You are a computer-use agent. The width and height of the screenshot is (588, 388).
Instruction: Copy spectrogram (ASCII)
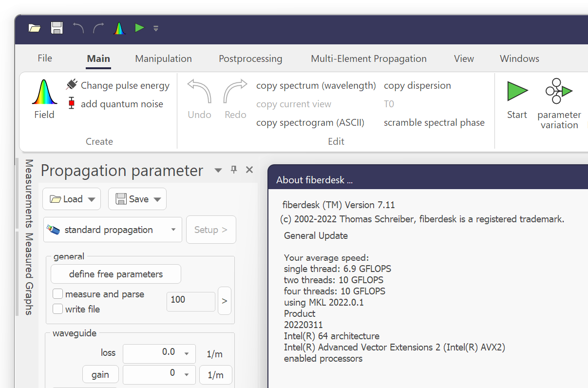click(310, 122)
